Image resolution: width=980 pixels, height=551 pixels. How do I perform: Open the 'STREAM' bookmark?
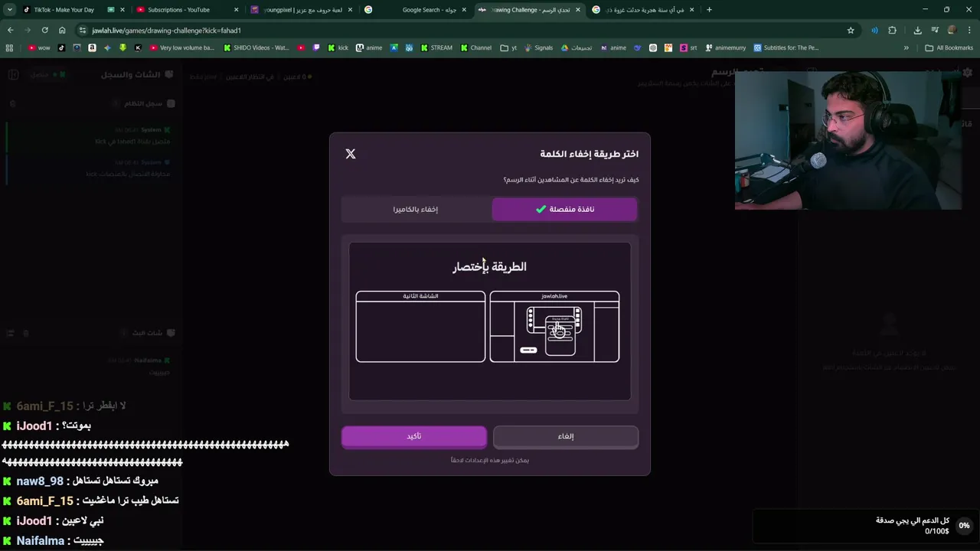pos(436,47)
